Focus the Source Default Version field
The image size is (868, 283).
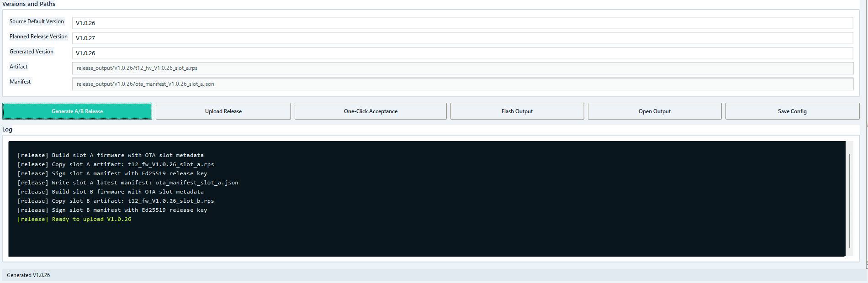coord(462,23)
